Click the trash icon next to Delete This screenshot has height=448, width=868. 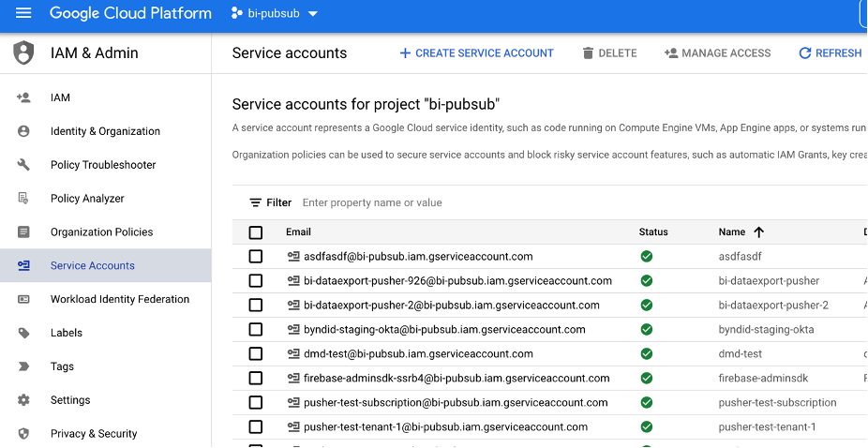(588, 53)
